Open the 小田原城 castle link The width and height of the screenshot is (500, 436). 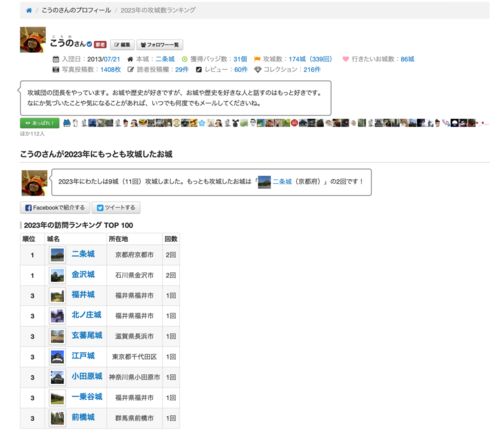pyautogui.click(x=87, y=376)
